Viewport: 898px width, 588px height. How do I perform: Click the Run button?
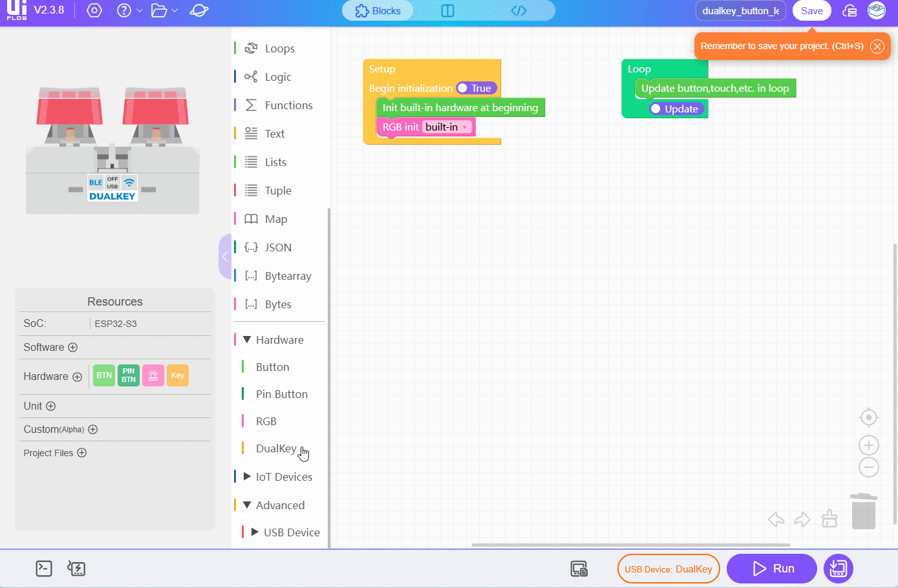[772, 569]
